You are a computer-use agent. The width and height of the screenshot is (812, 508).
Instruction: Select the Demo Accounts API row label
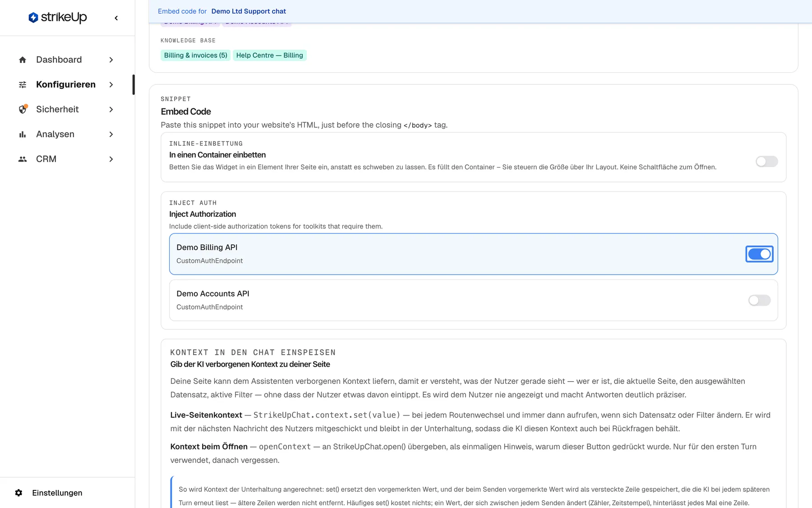pyautogui.click(x=213, y=294)
